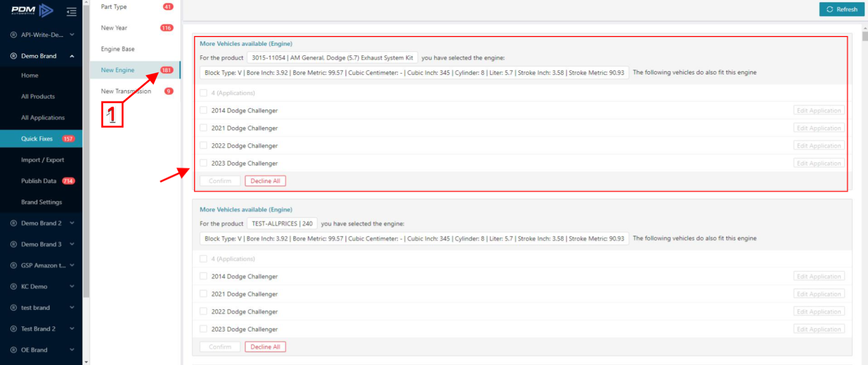Edit Application for 2021 Challenger, TEST-ALLPRICES card
The image size is (868, 365).
pyautogui.click(x=819, y=294)
